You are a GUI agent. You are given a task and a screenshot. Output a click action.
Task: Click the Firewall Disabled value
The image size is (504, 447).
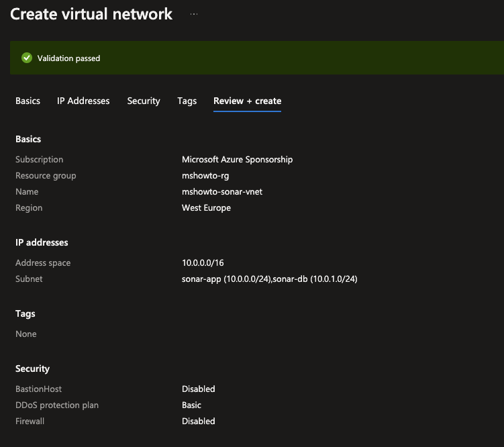(198, 421)
